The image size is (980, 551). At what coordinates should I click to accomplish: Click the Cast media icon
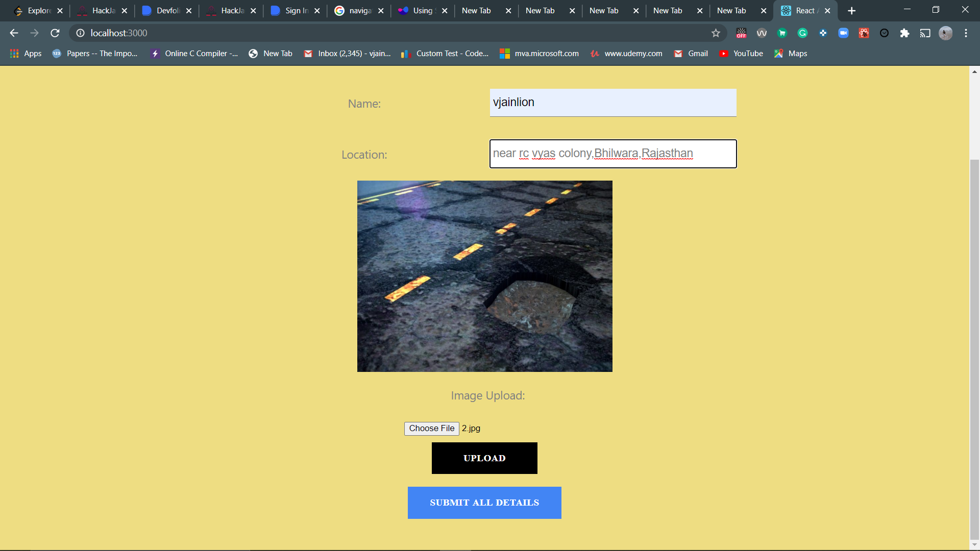925,33
